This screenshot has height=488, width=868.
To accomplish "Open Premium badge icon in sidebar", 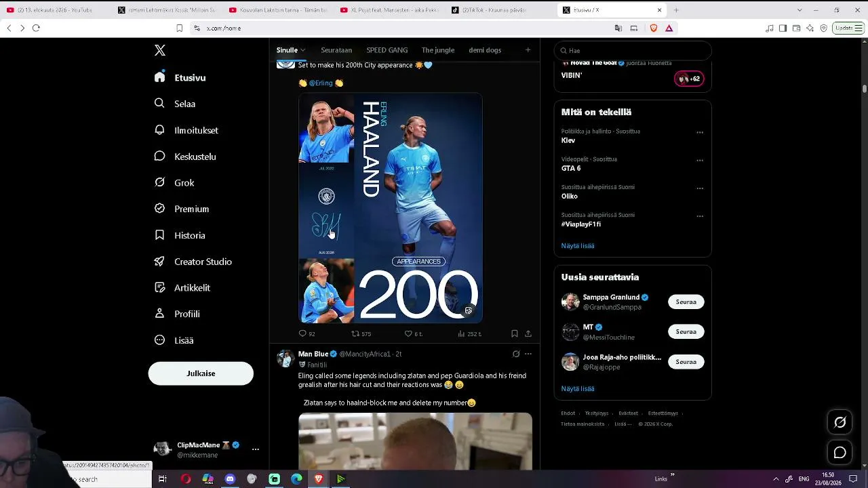I will click(x=159, y=209).
